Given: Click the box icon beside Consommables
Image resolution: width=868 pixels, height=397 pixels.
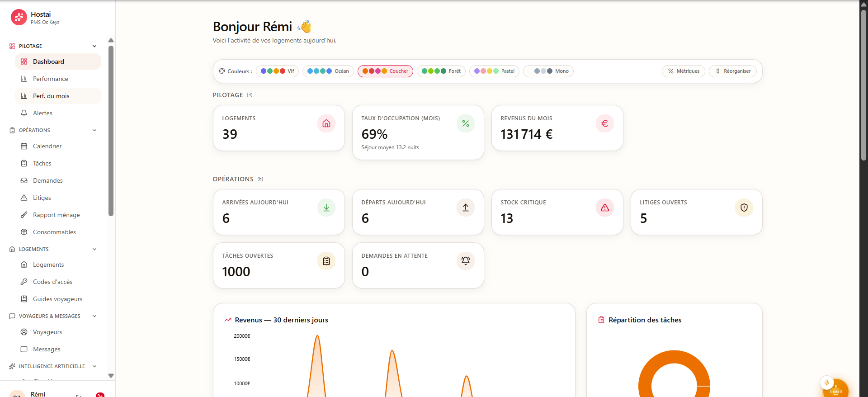Looking at the screenshot, I should click(24, 232).
